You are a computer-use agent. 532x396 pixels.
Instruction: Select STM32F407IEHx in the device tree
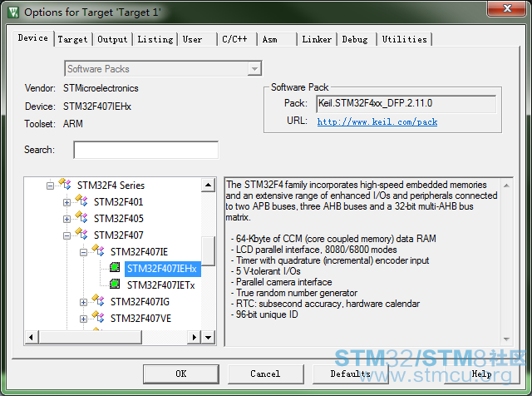coord(162,269)
